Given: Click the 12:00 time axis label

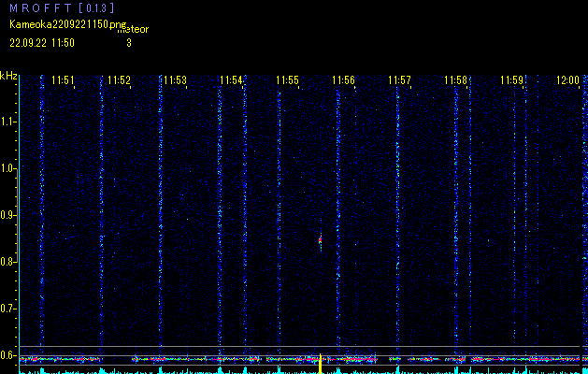Looking at the screenshot, I should (x=567, y=80).
